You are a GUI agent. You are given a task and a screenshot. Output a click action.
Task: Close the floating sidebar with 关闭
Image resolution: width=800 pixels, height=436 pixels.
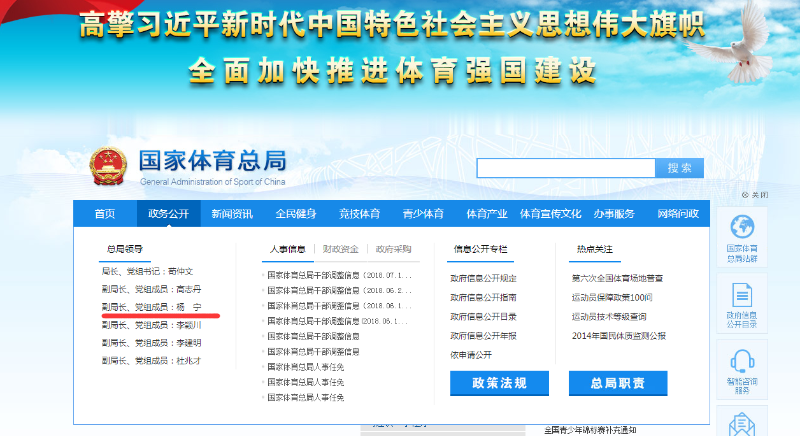(756, 195)
